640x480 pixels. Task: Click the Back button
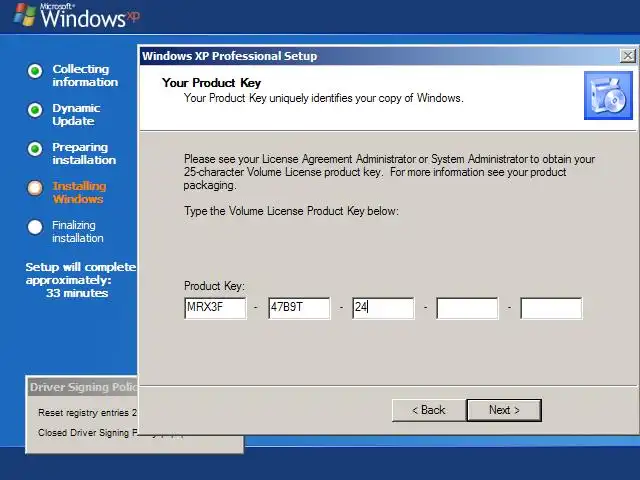tap(429, 410)
